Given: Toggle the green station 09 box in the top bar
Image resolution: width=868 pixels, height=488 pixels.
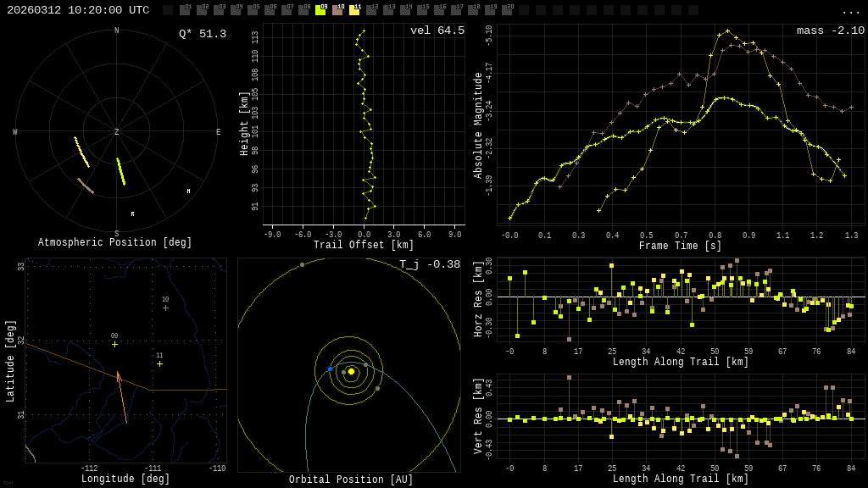Looking at the screenshot, I should [x=320, y=10].
